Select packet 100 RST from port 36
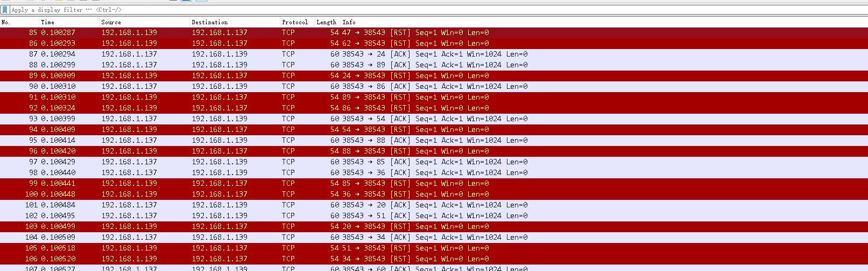 point(434,194)
